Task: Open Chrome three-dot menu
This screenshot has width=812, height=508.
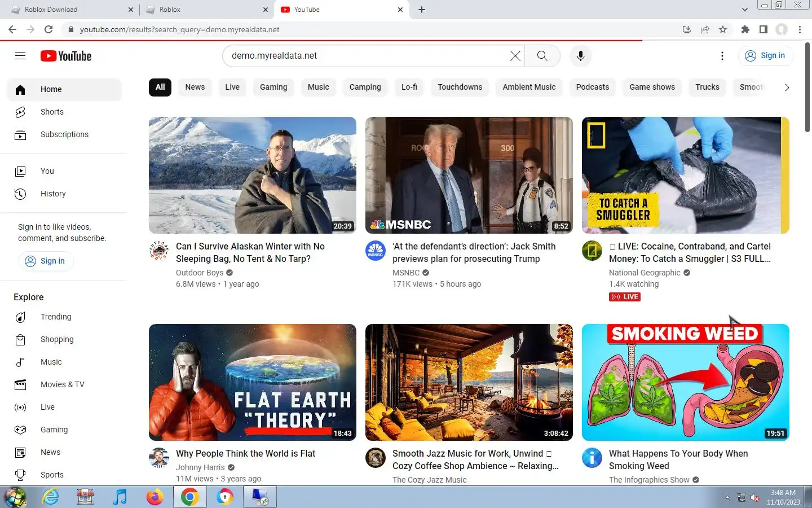Action: [800, 29]
